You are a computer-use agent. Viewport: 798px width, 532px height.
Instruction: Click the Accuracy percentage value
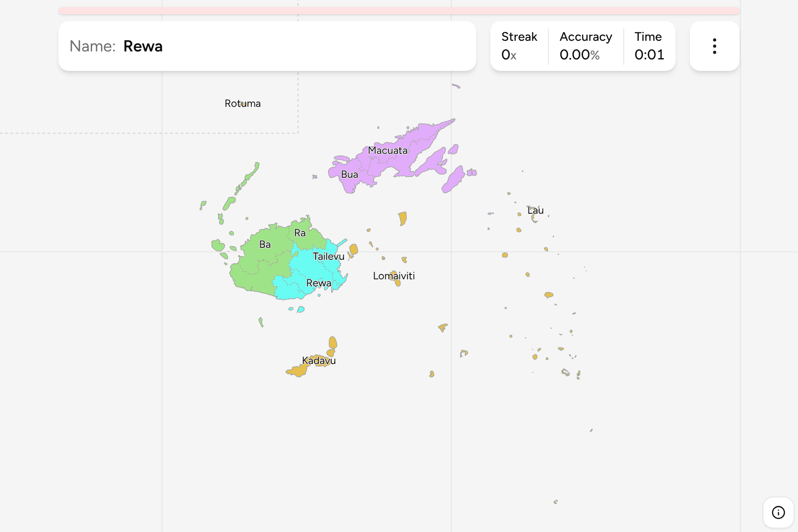click(579, 55)
